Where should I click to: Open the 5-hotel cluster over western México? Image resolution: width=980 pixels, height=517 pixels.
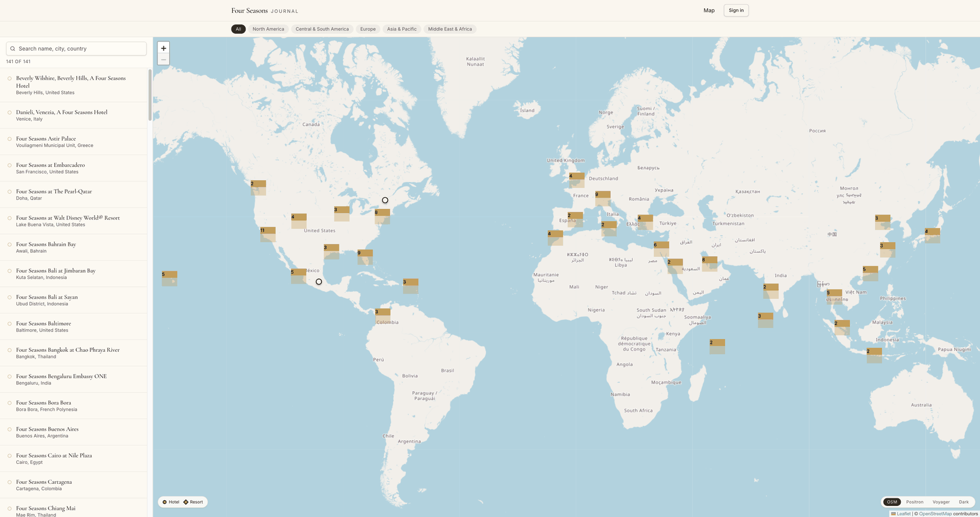tap(298, 276)
